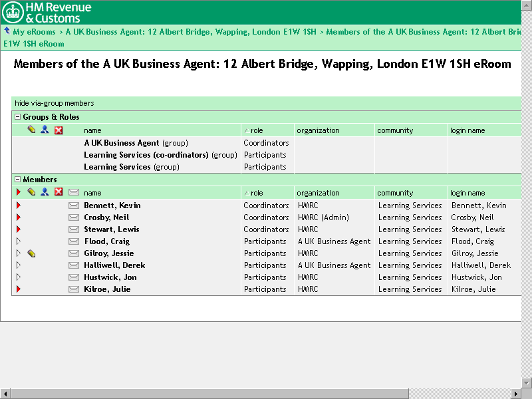Click blue person icon in Groups & Roles header
Viewport: 532px width, 399px height.
pos(45,130)
